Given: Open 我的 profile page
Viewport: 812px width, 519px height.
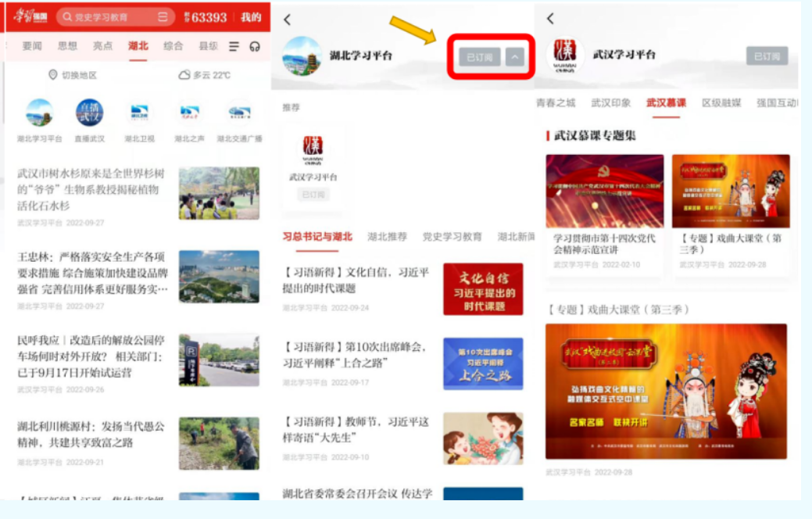Looking at the screenshot, I should pos(250,17).
